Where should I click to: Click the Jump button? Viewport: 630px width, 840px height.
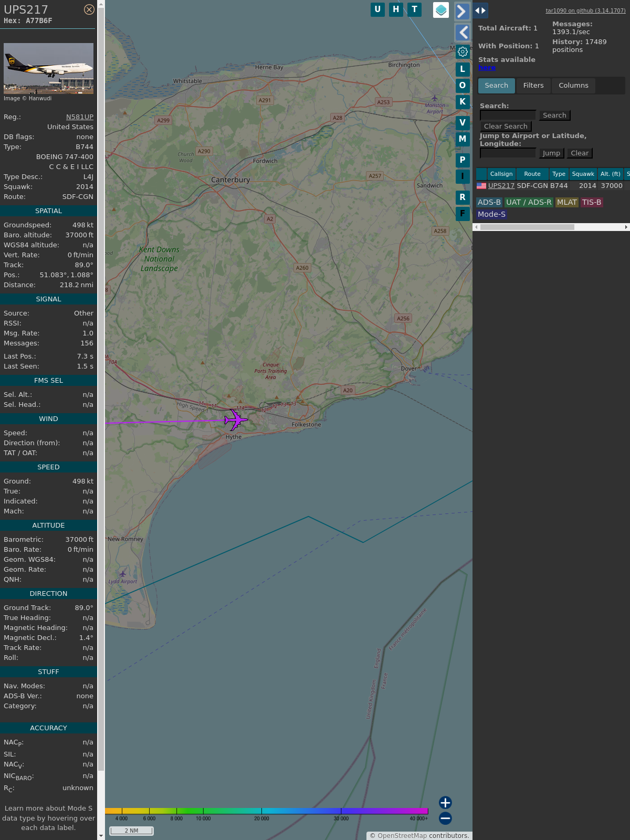(x=551, y=153)
